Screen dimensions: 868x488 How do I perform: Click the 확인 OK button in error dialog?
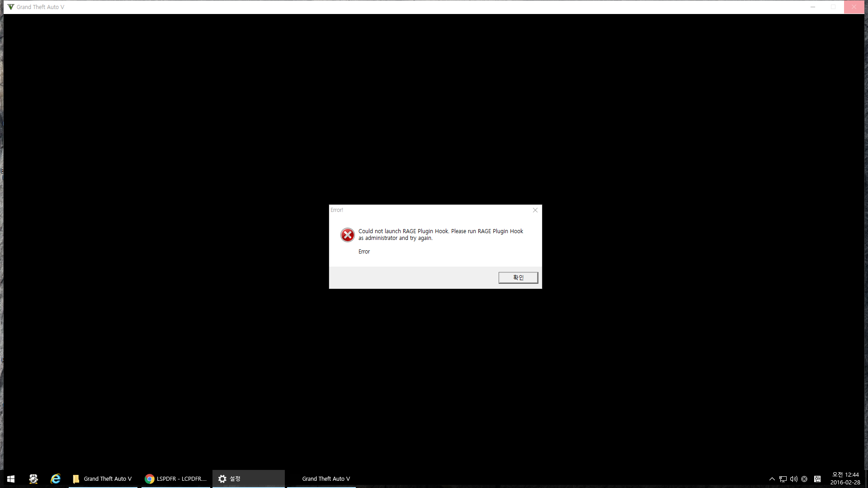[518, 277]
